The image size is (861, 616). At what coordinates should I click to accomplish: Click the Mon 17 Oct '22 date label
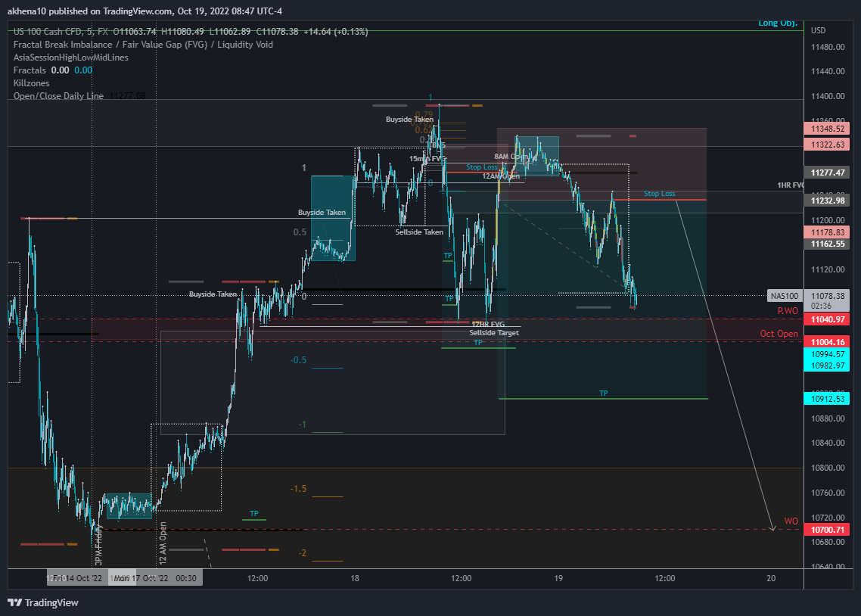[x=141, y=578]
